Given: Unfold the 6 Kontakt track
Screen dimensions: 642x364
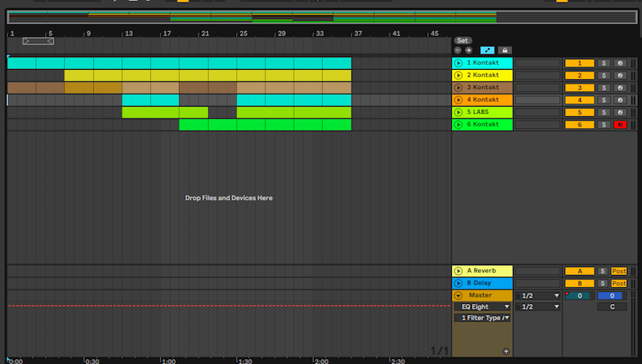Looking at the screenshot, I should [x=458, y=124].
